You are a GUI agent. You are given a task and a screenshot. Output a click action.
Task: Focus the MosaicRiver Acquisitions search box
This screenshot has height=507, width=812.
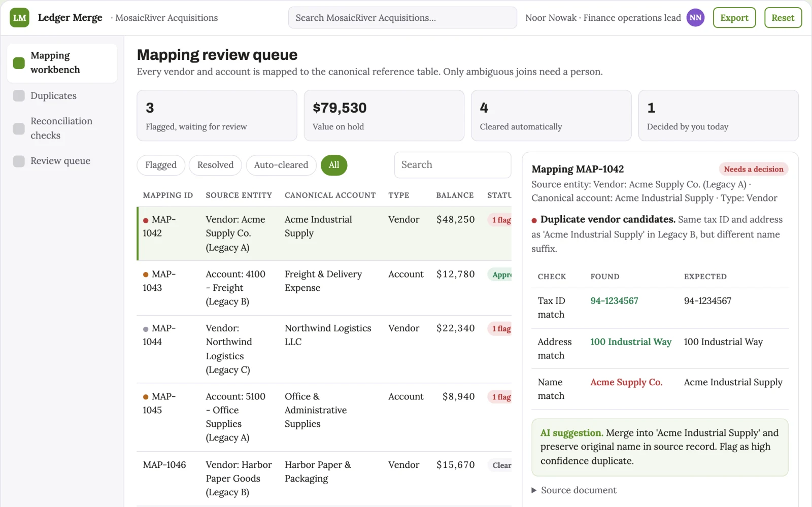click(402, 18)
